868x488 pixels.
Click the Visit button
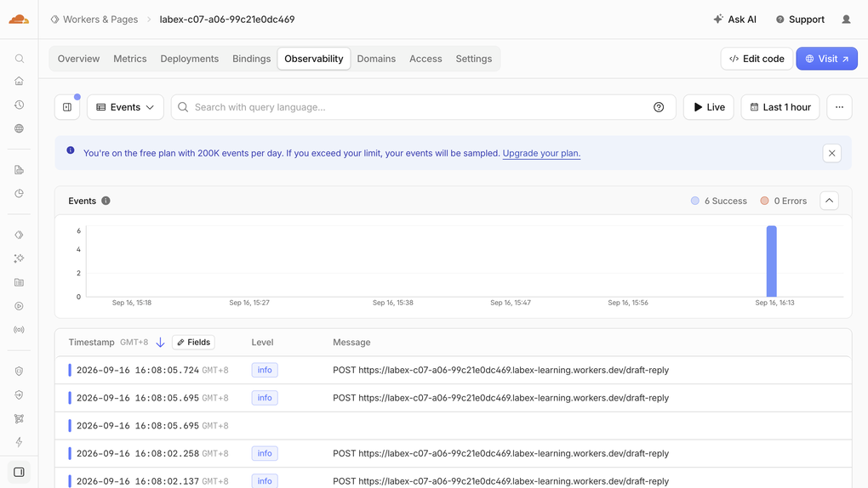(x=826, y=59)
